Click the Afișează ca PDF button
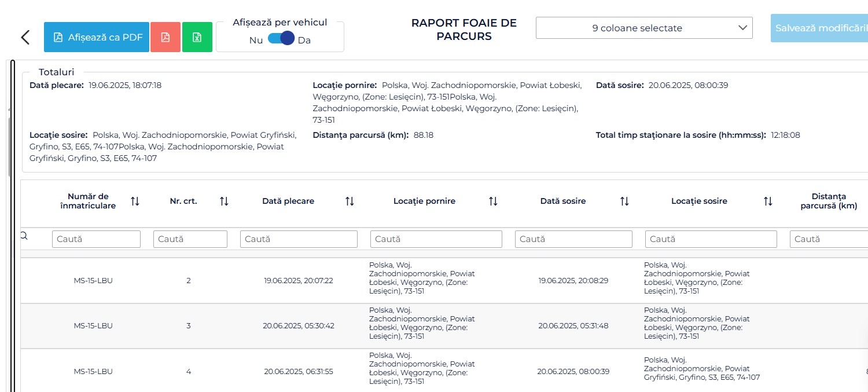This screenshot has height=392, width=868. (97, 38)
